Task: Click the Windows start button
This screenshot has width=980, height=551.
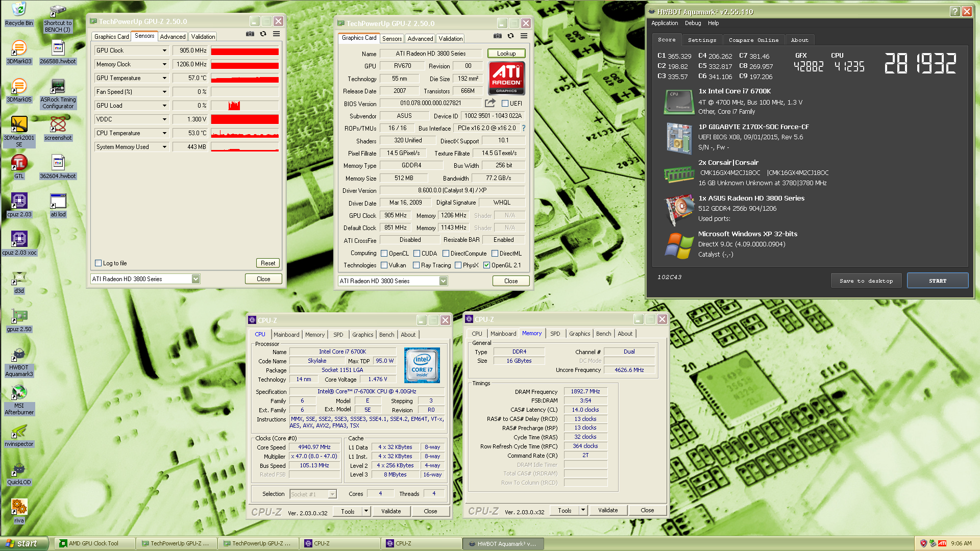Action: pos(24,543)
